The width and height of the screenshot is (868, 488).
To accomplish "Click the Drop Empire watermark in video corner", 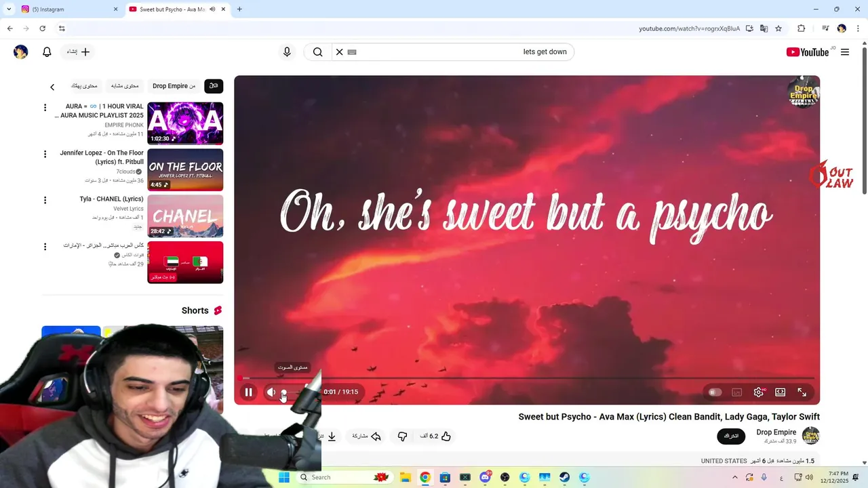I will (x=804, y=93).
